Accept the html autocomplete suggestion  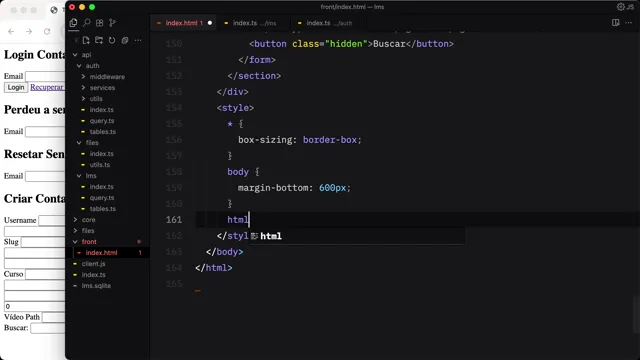(357, 236)
